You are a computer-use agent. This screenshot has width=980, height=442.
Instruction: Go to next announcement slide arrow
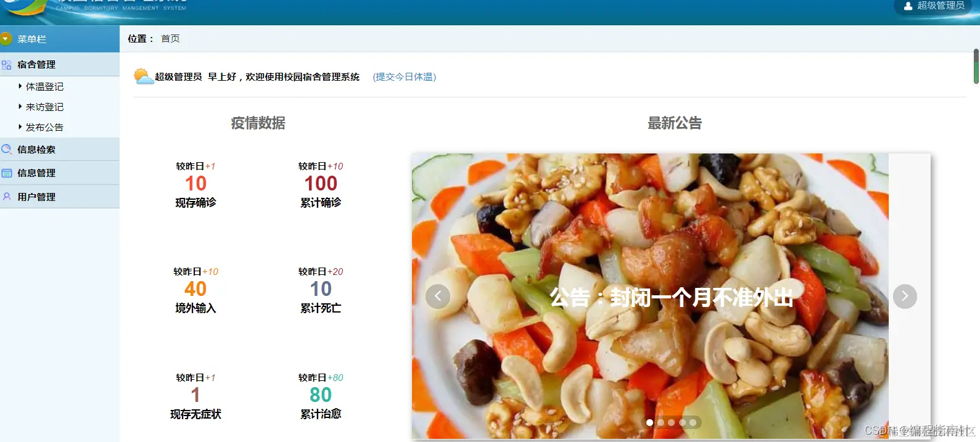pyautogui.click(x=905, y=297)
